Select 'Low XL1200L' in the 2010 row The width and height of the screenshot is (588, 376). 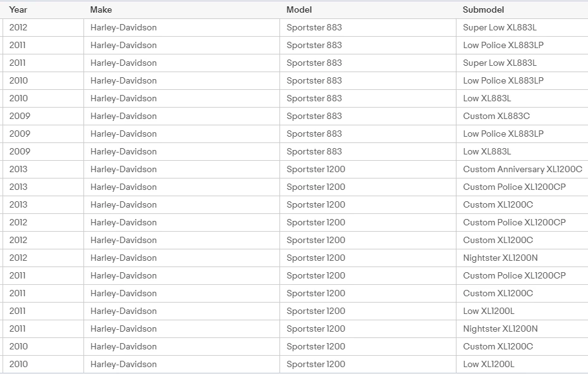(489, 365)
